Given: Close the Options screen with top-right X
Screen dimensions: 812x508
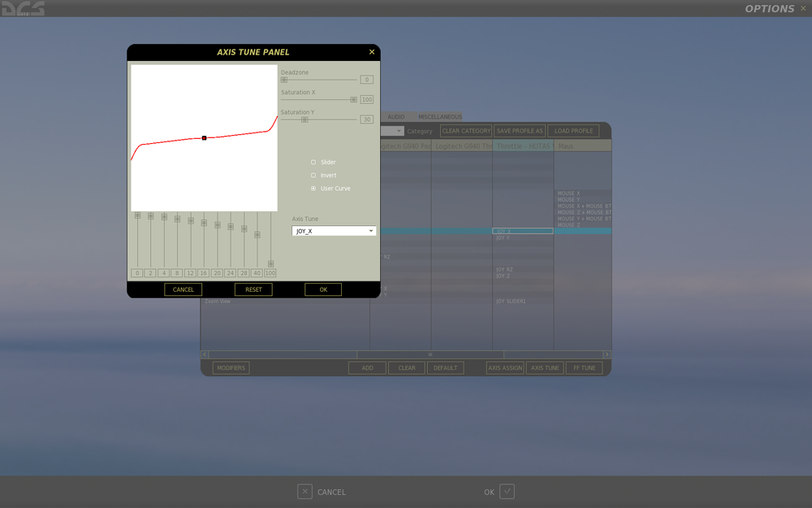Looking at the screenshot, I should click(803, 8).
